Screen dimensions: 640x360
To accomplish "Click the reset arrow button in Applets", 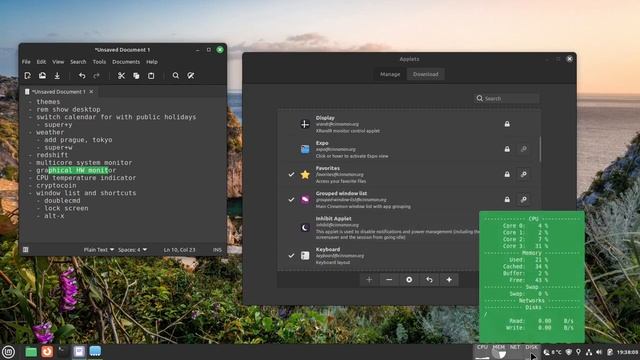I will pos(429,280).
